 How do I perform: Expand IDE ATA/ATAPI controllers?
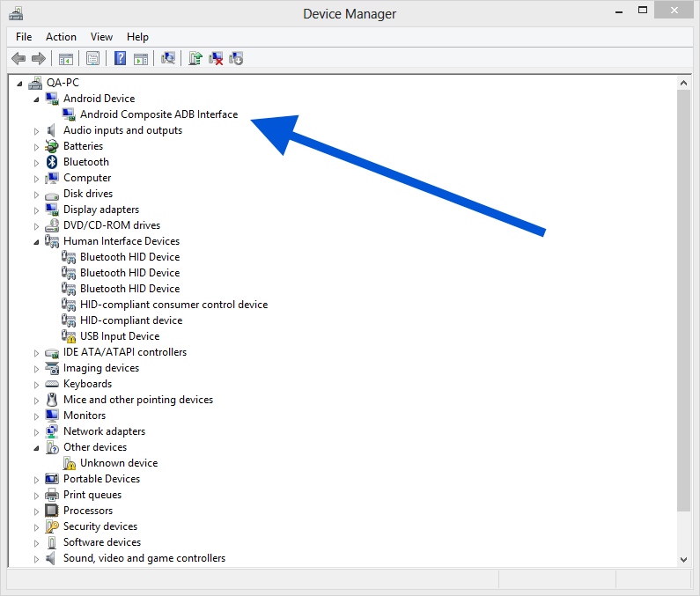click(x=36, y=353)
